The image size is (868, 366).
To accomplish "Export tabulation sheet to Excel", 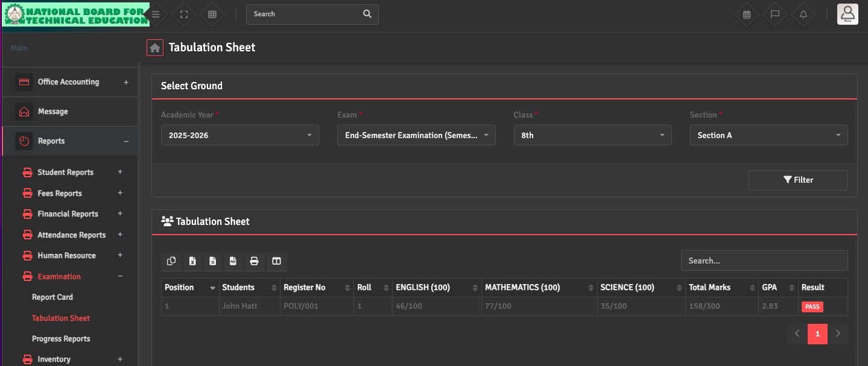I will (x=192, y=261).
